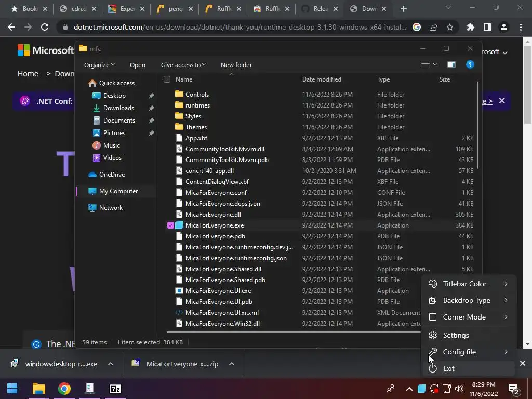Open options for windowsdesktop-r....exe download

[x=111, y=364]
